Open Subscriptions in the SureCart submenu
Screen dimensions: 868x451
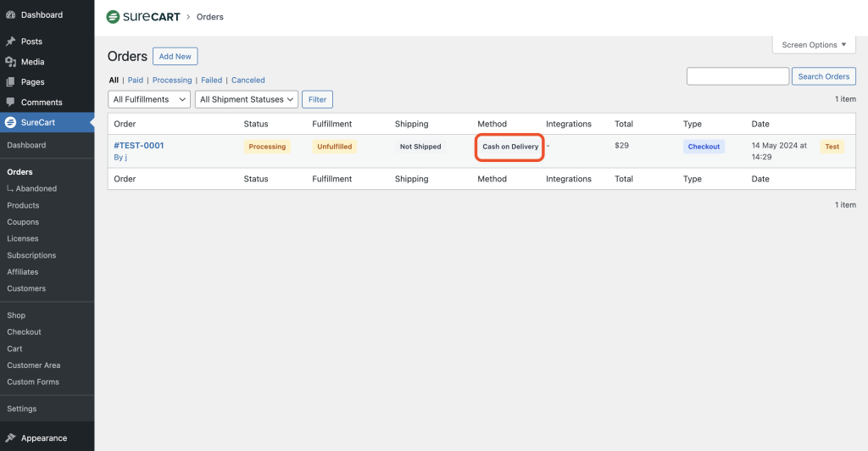(31, 255)
